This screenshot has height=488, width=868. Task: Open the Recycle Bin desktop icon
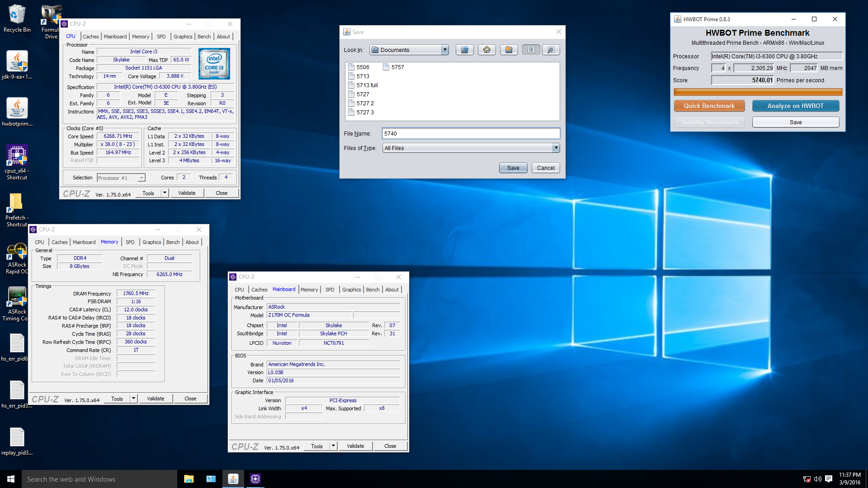[17, 19]
